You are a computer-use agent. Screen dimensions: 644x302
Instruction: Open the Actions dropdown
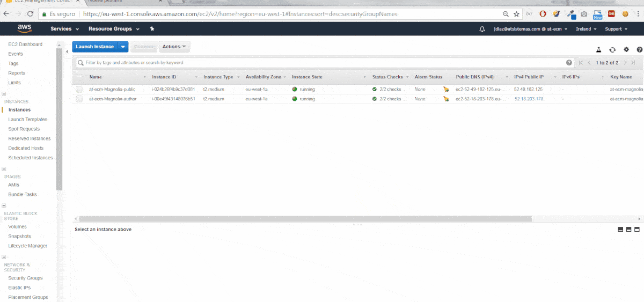coord(174,47)
